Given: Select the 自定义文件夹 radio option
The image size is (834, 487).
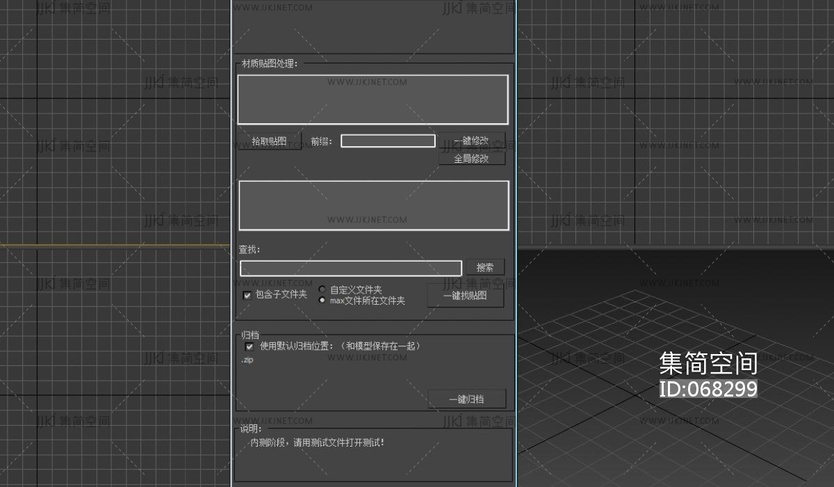Looking at the screenshot, I should (x=322, y=289).
